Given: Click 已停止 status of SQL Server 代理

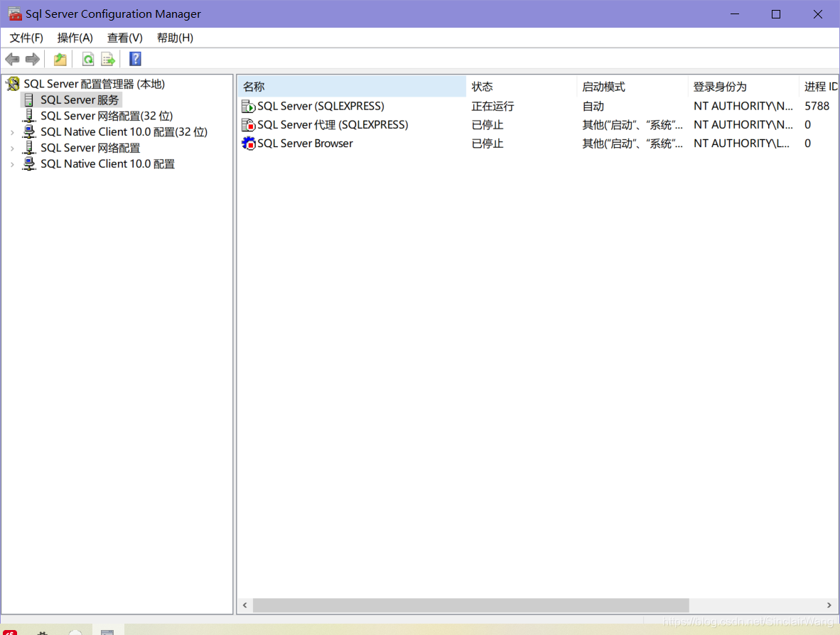Looking at the screenshot, I should click(488, 125).
